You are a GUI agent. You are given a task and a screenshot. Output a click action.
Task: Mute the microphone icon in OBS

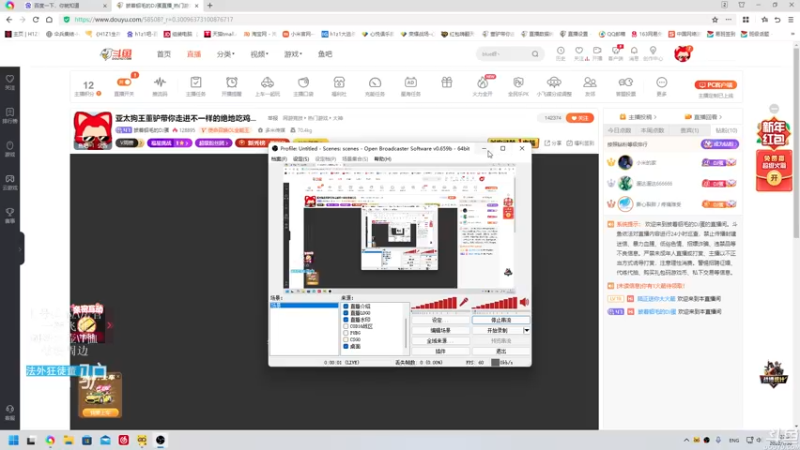pyautogui.click(x=463, y=302)
